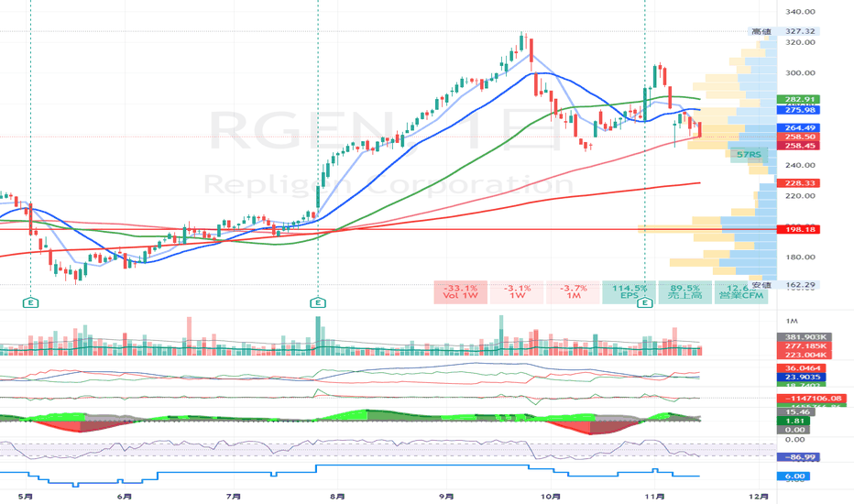This screenshot has width=854, height=504.
Task: Click the 9月 time axis label
Action: click(x=446, y=497)
